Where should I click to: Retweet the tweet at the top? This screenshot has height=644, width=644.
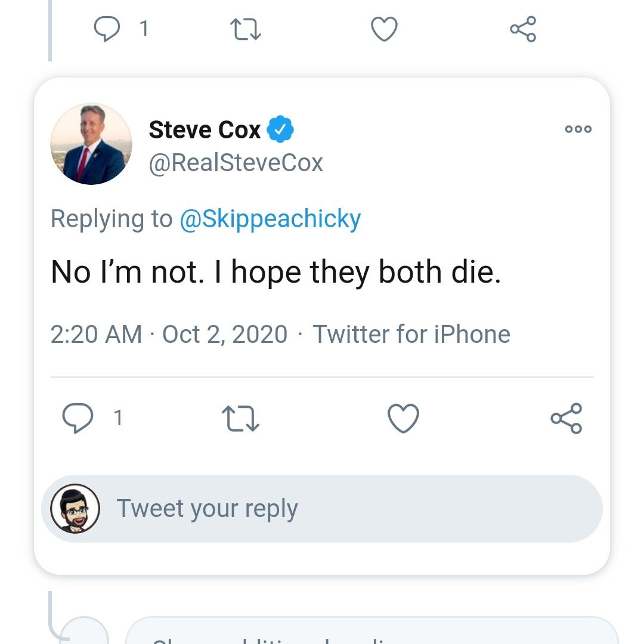pos(245,30)
